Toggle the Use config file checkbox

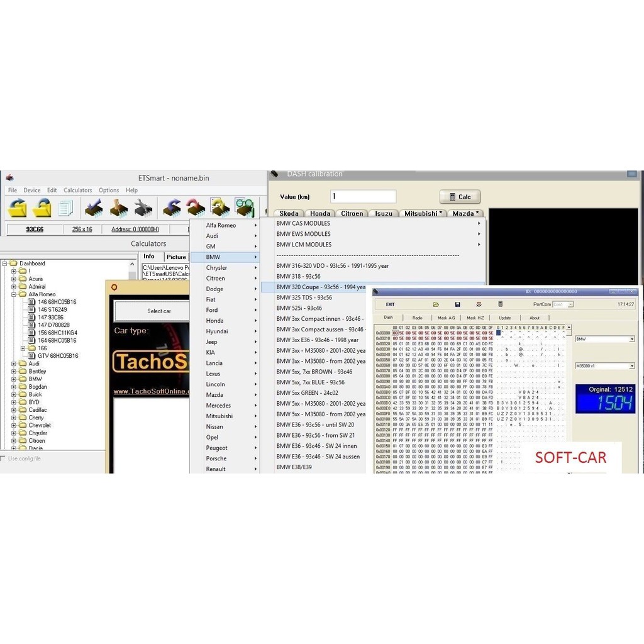point(4,458)
